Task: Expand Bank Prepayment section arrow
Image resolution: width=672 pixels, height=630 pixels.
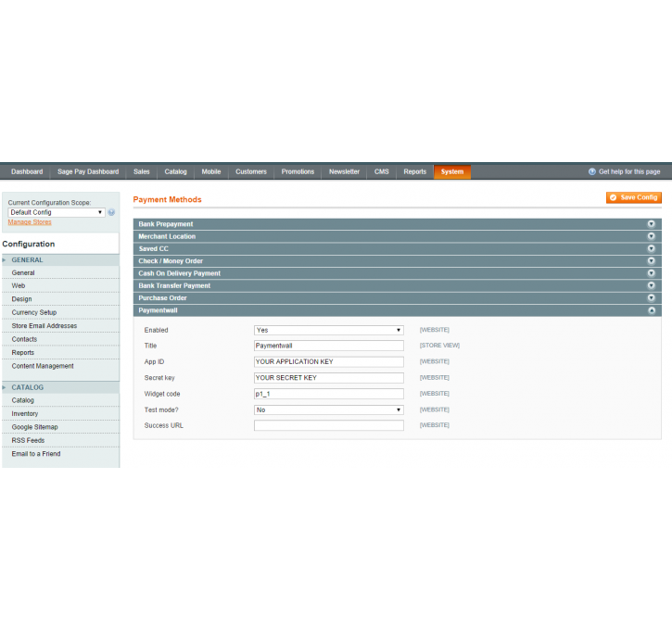Action: pos(651,224)
